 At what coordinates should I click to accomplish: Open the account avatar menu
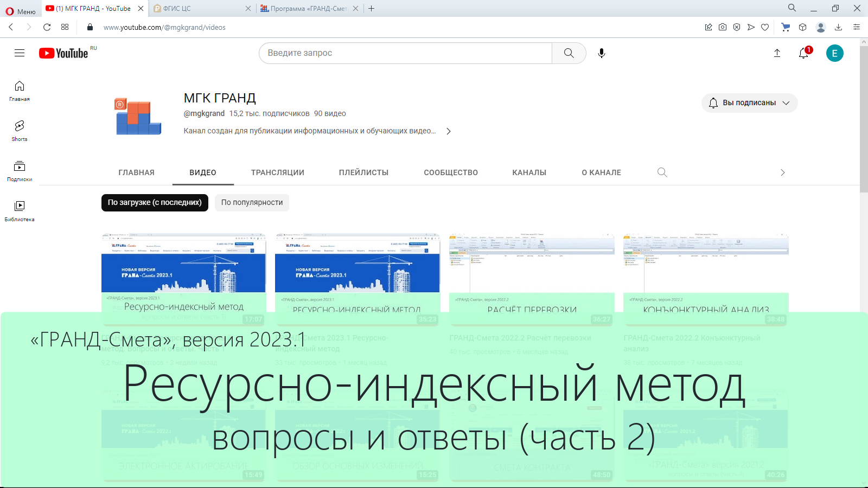click(x=834, y=53)
